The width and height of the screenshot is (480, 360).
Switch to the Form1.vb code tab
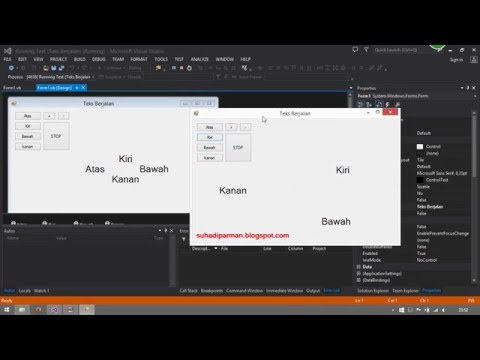[12, 88]
